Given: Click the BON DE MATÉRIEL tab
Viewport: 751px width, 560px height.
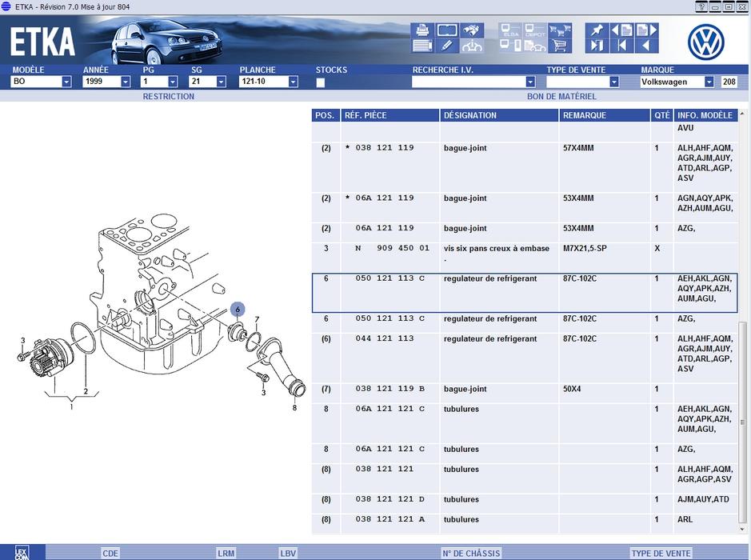Looking at the screenshot, I should point(561,96).
